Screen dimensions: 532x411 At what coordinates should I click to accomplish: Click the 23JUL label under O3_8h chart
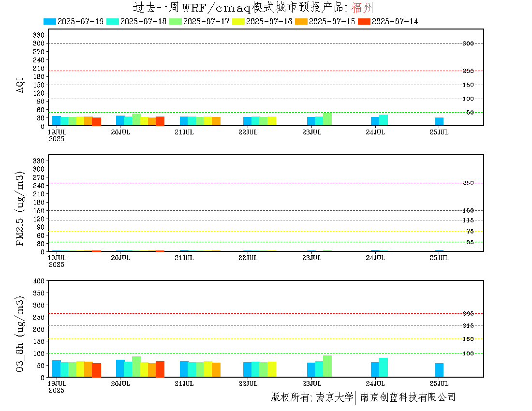point(312,383)
